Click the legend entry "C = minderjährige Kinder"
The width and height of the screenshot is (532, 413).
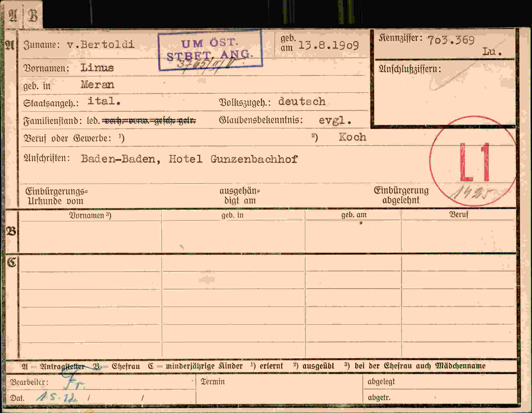click(195, 366)
